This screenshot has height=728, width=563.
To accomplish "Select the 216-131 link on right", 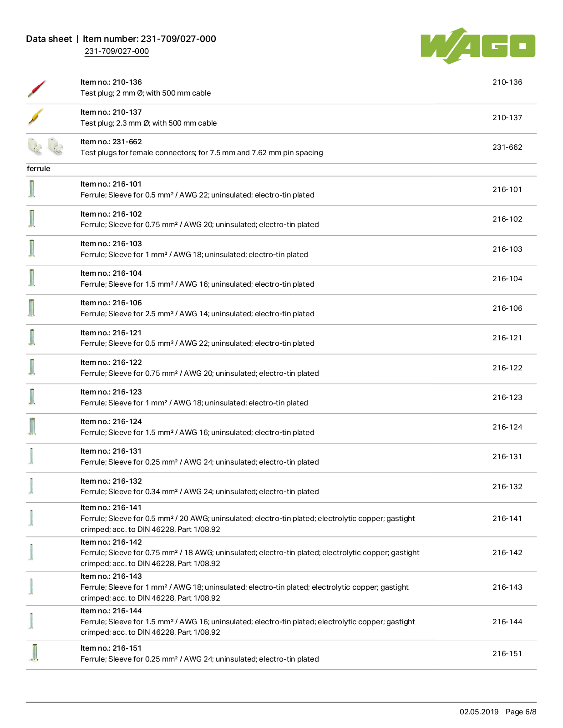I will 507,457.
